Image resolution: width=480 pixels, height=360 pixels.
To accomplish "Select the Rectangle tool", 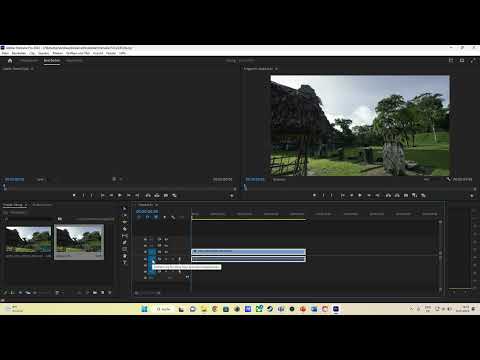I will (125, 249).
